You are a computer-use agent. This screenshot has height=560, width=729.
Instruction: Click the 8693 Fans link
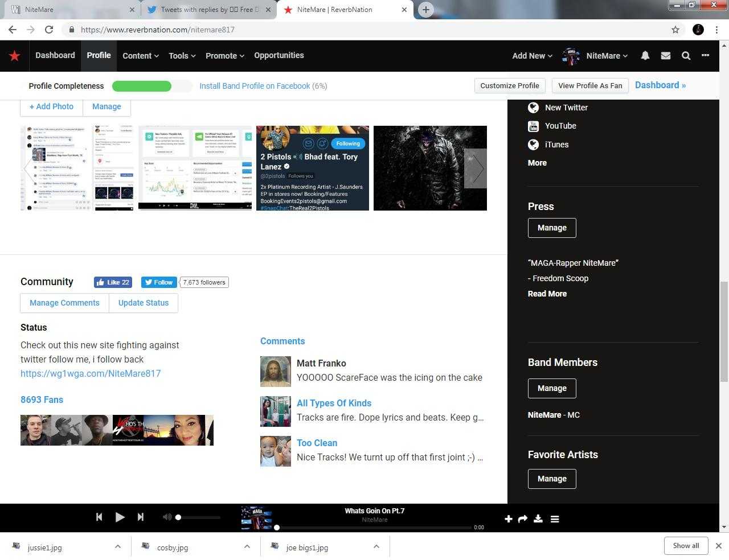(x=42, y=400)
